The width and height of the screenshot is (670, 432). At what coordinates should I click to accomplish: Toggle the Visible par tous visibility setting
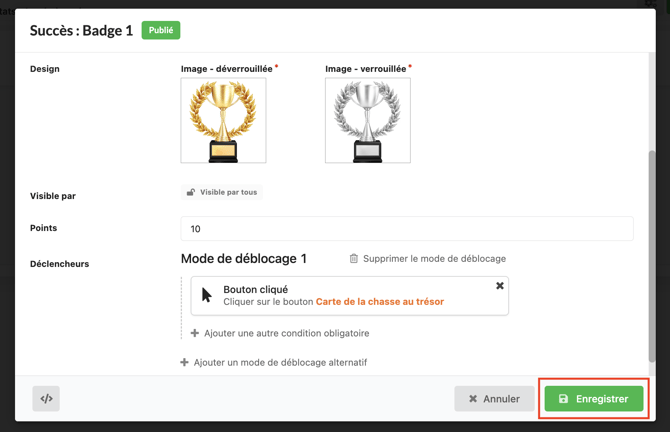[x=222, y=192]
